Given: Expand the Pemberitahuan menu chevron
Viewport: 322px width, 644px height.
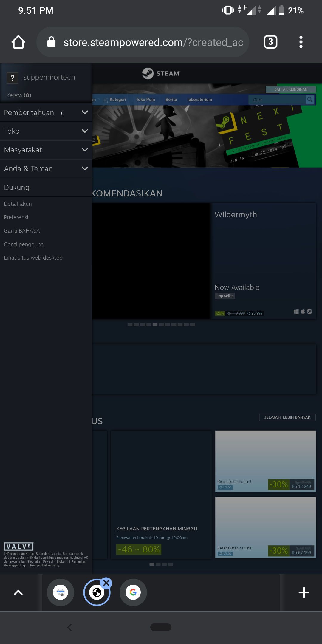Looking at the screenshot, I should pos(85,112).
